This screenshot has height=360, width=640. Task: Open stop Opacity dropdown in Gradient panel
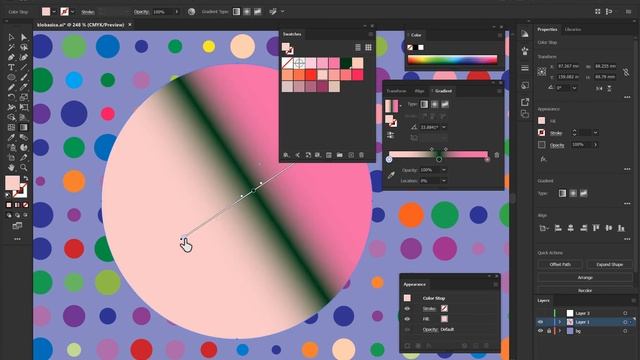(x=444, y=170)
